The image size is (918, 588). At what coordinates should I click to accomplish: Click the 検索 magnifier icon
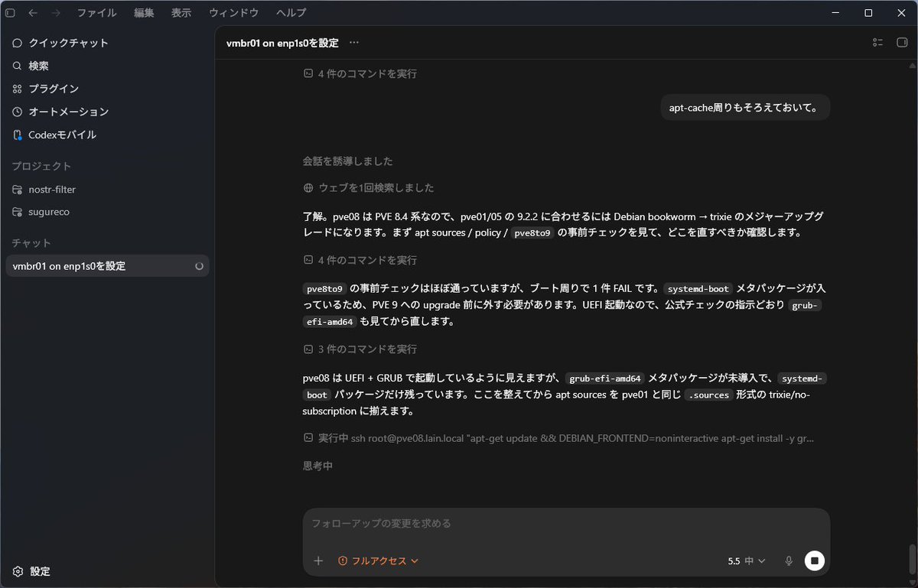18,66
